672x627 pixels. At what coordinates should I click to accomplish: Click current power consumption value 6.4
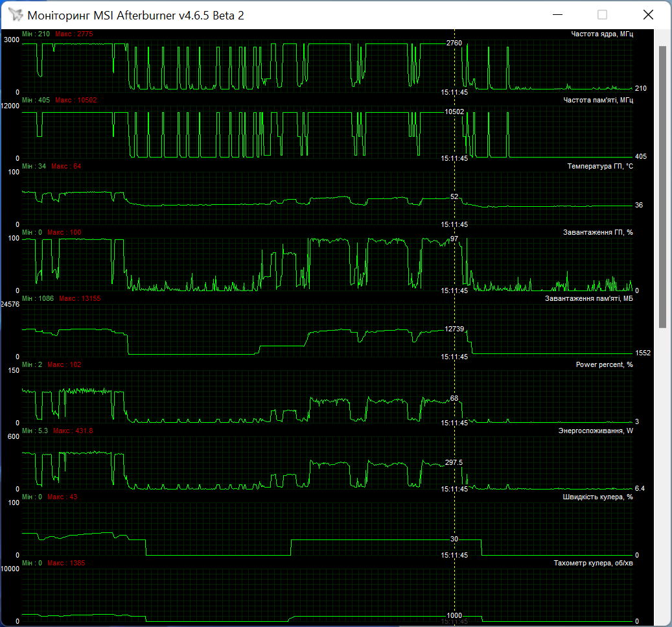click(640, 488)
